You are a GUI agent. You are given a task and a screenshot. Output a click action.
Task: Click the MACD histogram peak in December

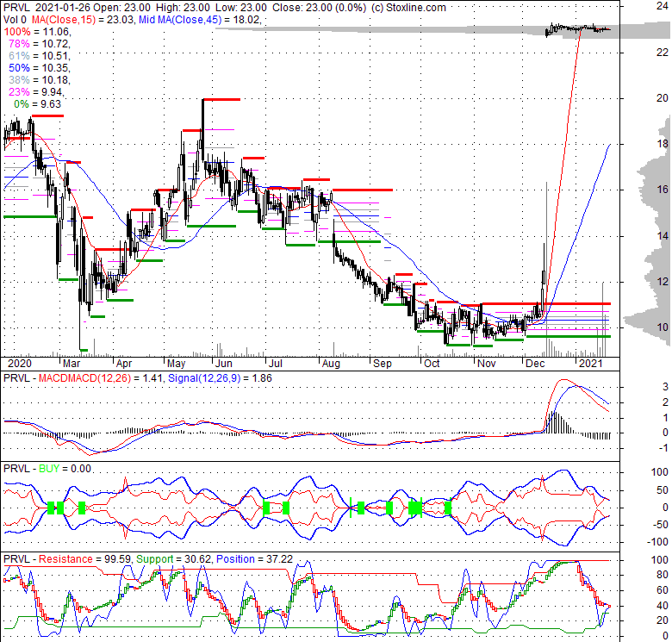[554, 422]
